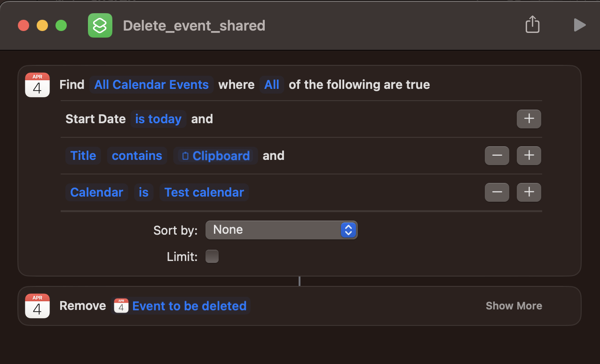Remove the Title contains filter row
Image resolution: width=600 pixels, height=364 pixels.
pyautogui.click(x=497, y=156)
